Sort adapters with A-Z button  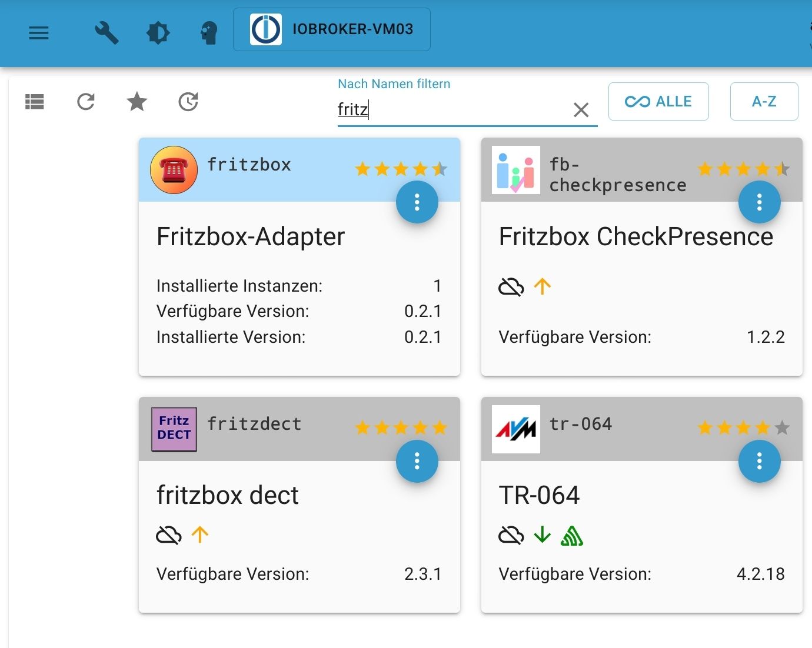[764, 102]
